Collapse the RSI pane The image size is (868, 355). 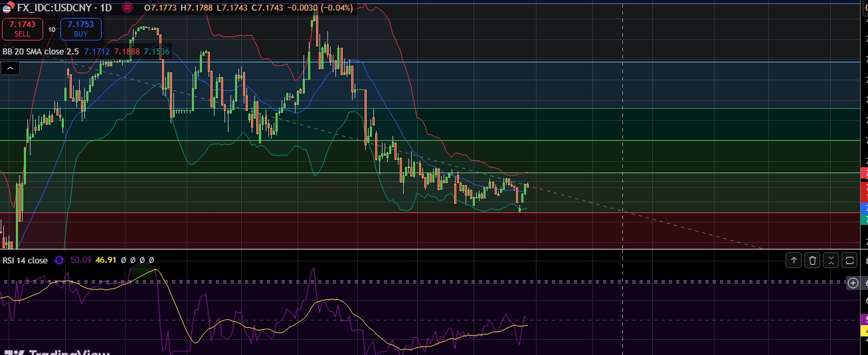[x=831, y=261]
